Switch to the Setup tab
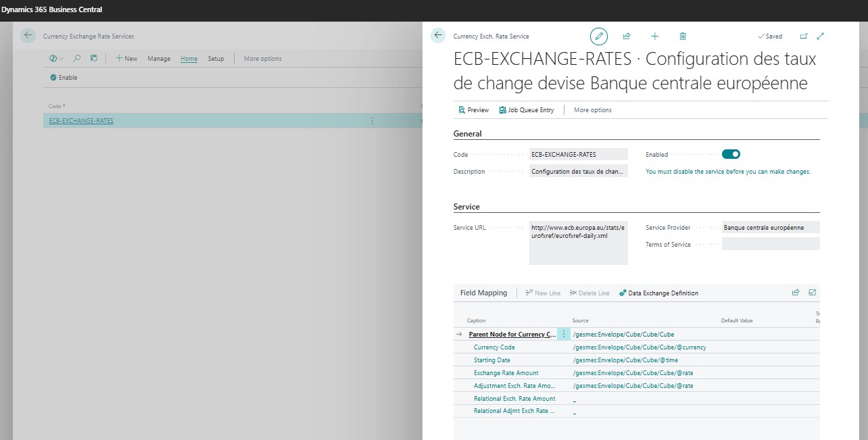 tap(216, 59)
